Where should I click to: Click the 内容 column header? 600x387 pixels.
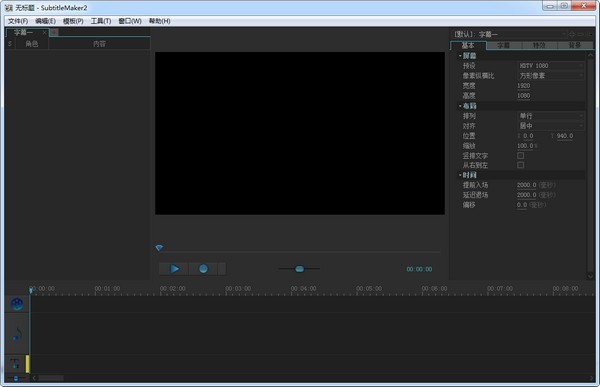[x=99, y=44]
